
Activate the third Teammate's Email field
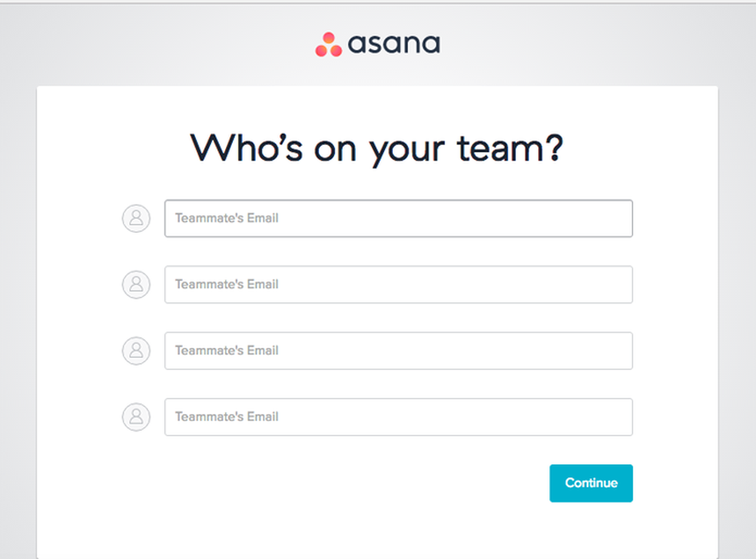click(398, 351)
